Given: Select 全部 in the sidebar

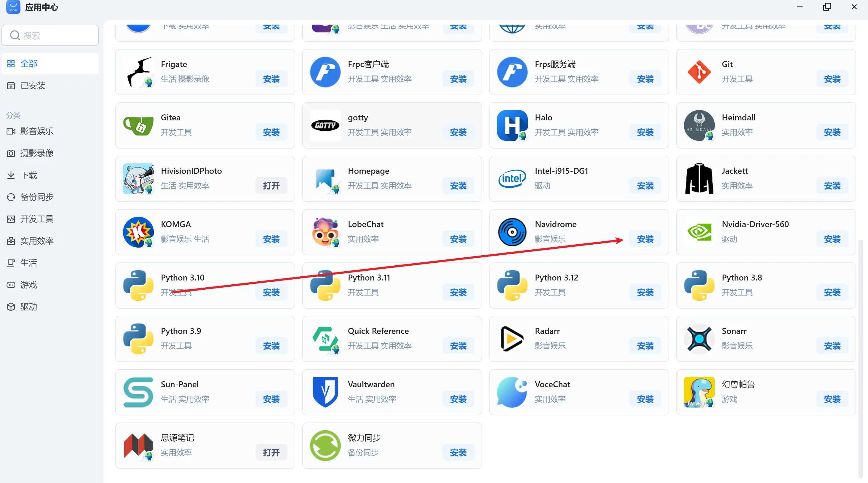Looking at the screenshot, I should (50, 64).
